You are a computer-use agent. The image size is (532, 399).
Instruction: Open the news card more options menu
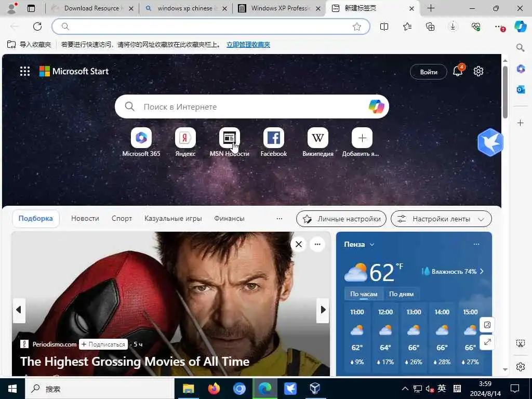coord(317,244)
